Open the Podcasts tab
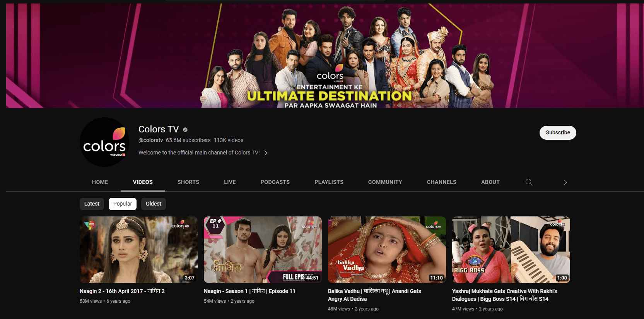This screenshot has height=319, width=644. pos(275,182)
